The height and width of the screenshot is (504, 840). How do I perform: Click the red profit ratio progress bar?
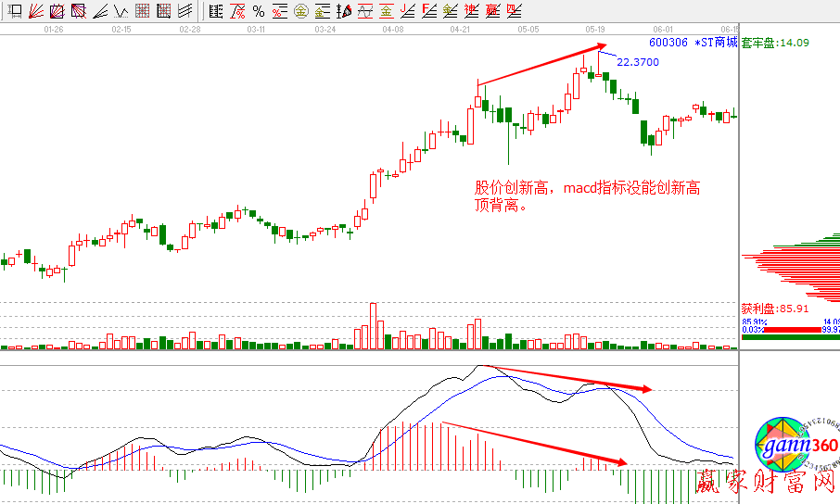[x=779, y=329]
